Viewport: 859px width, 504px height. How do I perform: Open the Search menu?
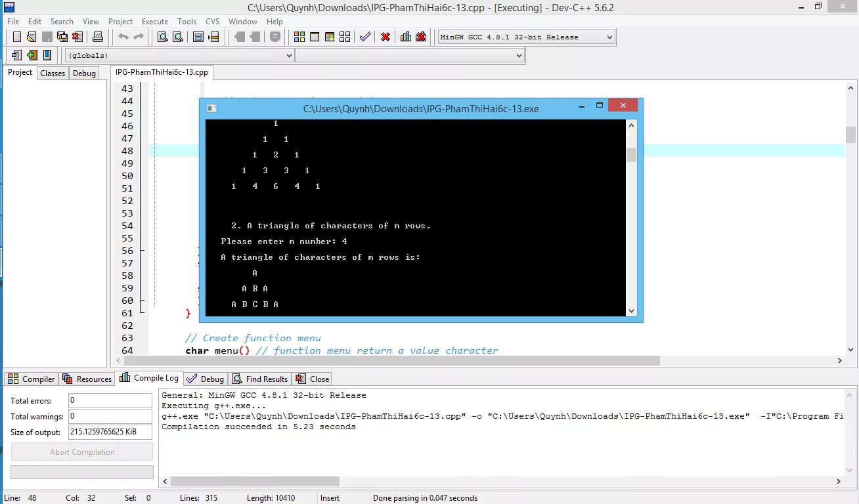[62, 22]
